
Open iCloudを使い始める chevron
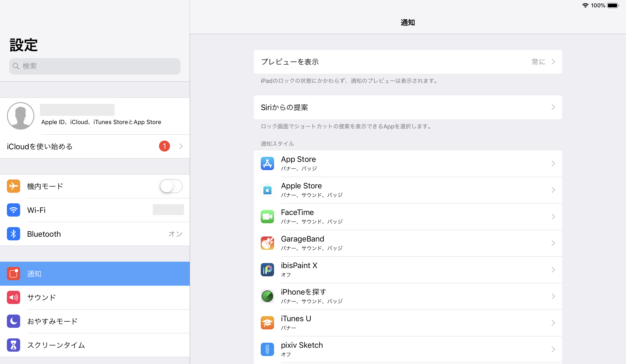pos(181,146)
